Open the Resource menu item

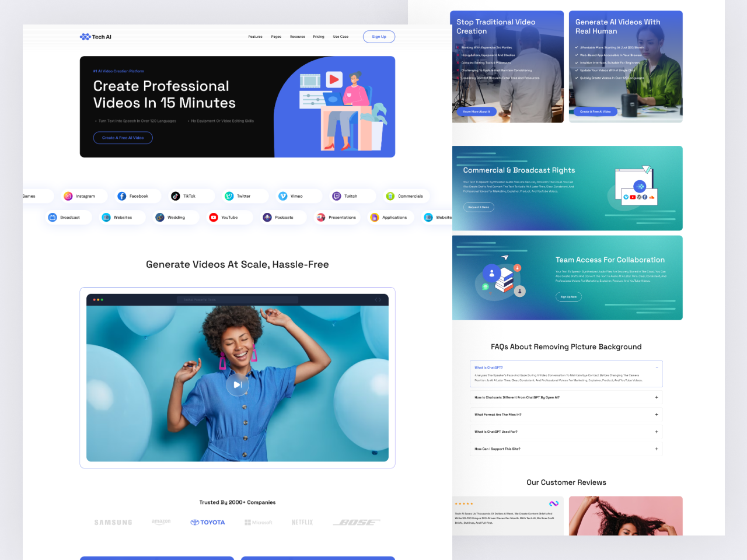coord(298,37)
